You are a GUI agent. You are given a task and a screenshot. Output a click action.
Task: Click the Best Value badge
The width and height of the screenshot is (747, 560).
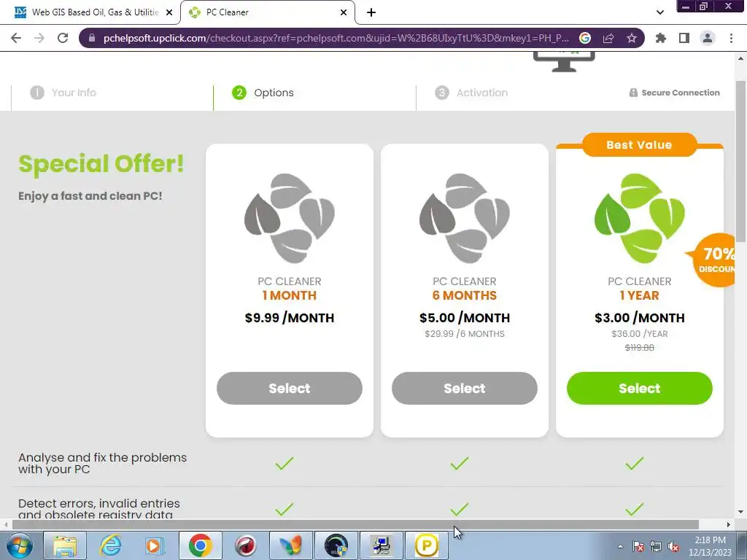639,145
